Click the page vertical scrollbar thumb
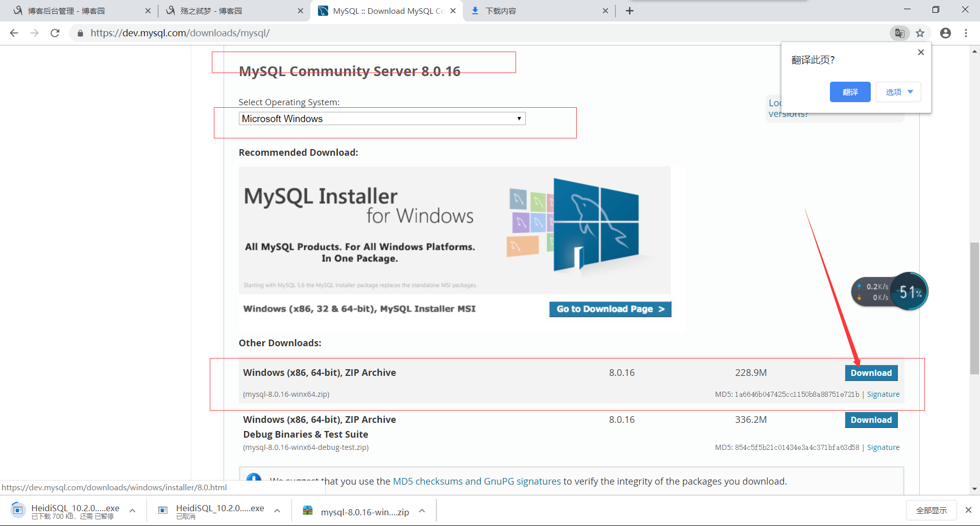The image size is (980, 526). coord(974,308)
